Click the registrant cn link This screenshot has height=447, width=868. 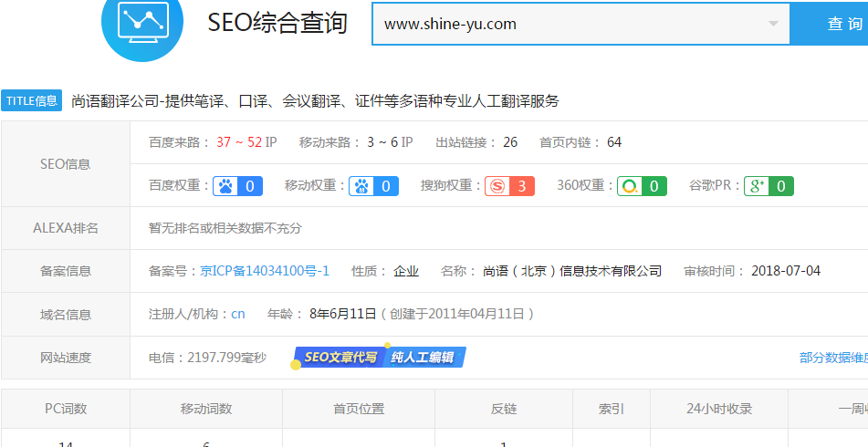click(x=237, y=314)
